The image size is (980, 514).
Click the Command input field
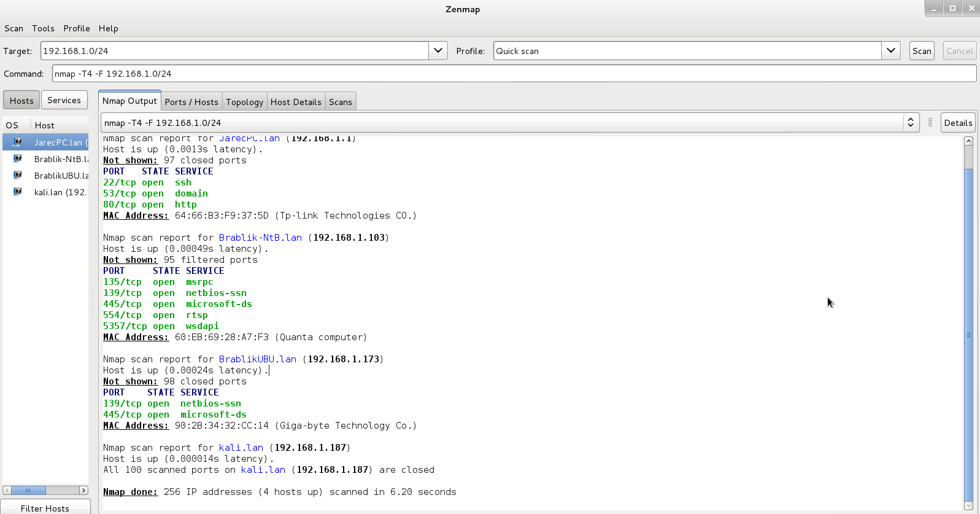514,74
